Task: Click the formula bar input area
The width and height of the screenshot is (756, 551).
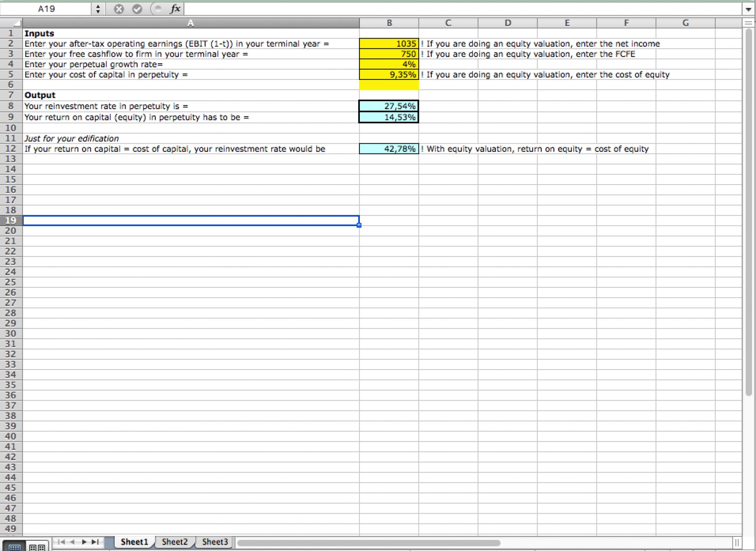Action: coord(463,9)
